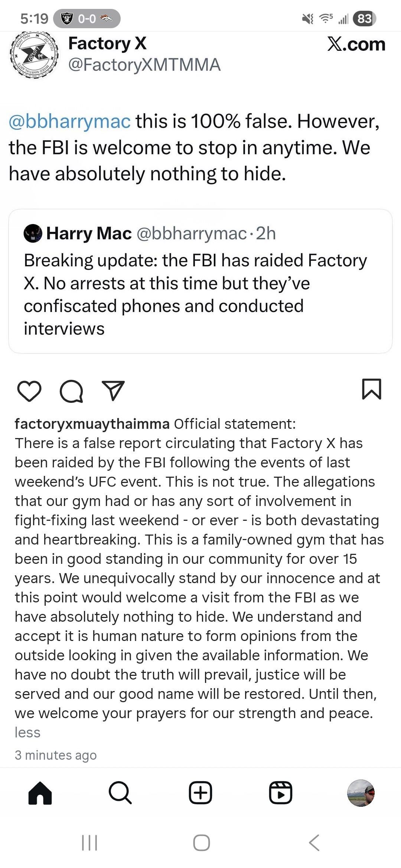Save post with bookmark icon
401x868 pixels.
click(x=371, y=389)
